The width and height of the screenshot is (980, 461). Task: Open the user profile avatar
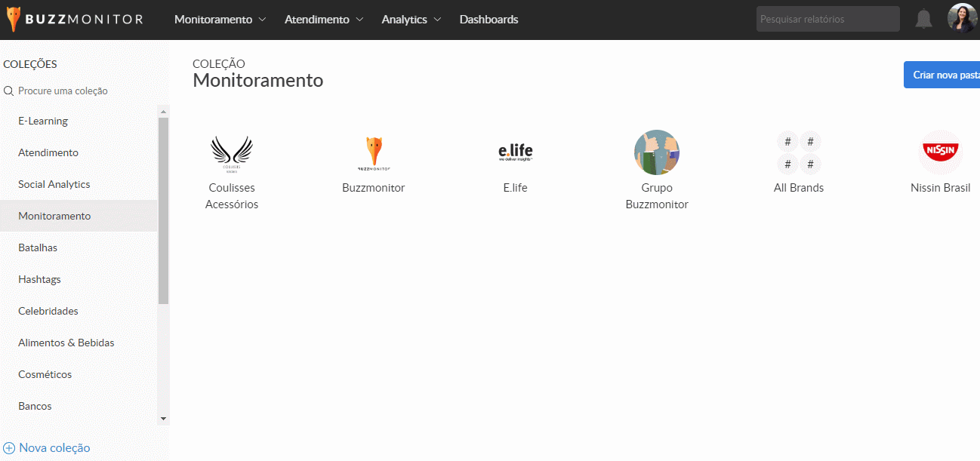coord(962,19)
